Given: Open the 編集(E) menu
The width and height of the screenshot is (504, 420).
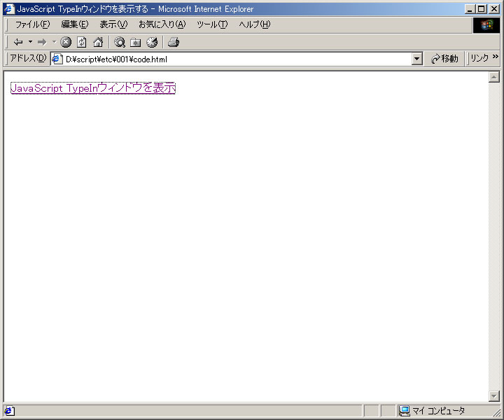Looking at the screenshot, I should click(75, 24).
